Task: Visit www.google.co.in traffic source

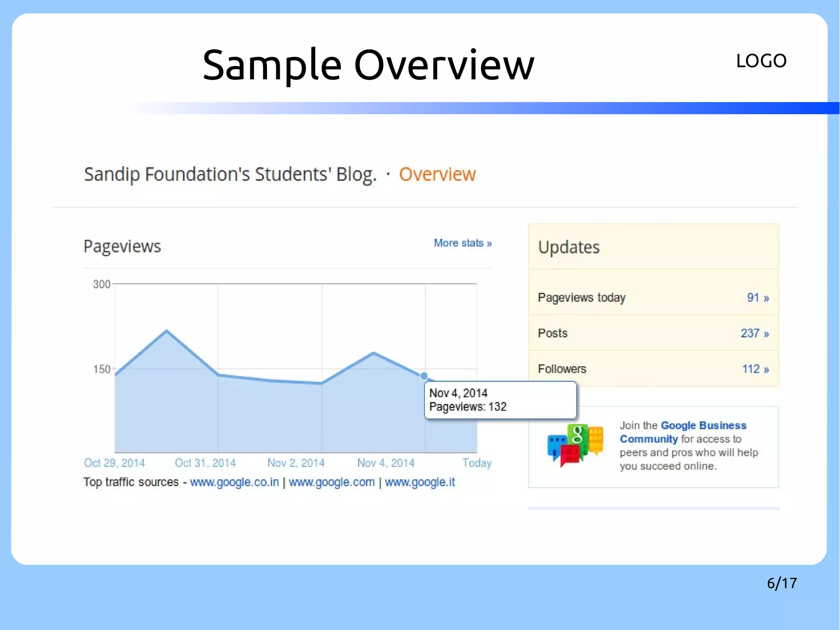Action: click(x=234, y=482)
